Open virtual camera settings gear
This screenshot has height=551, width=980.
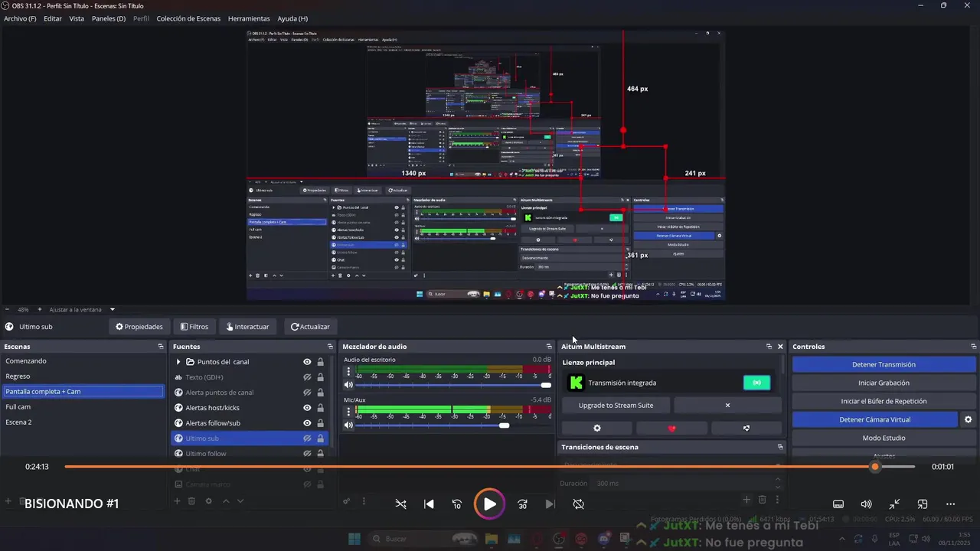coord(968,419)
